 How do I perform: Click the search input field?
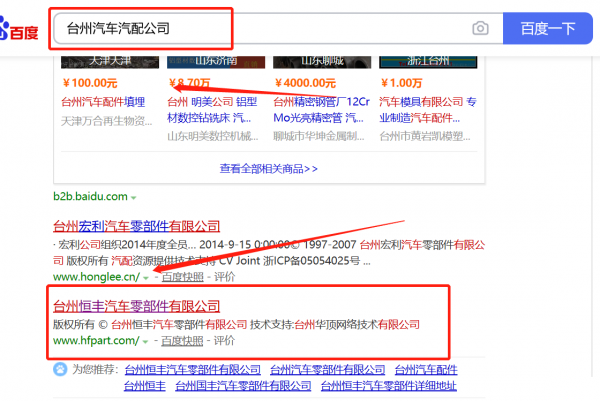260,29
